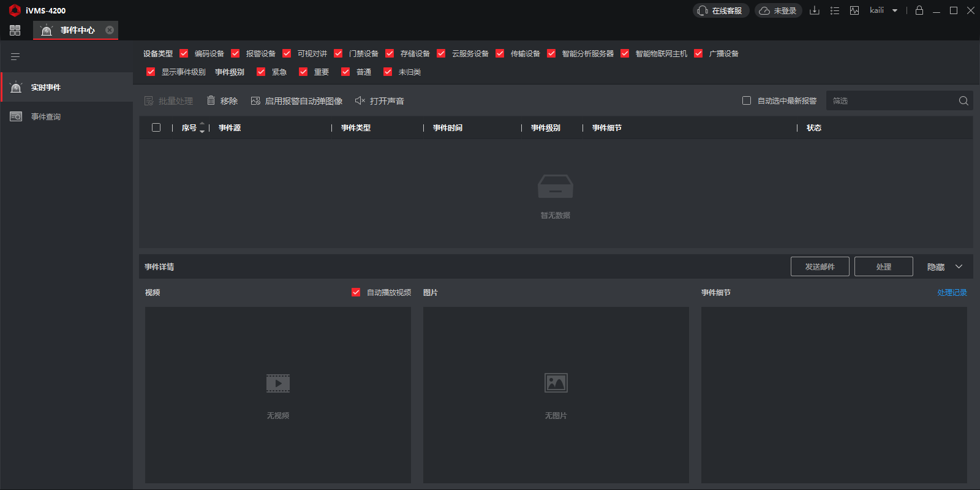Click the 发送邮件 button
This screenshot has width=980, height=490.
coord(820,267)
